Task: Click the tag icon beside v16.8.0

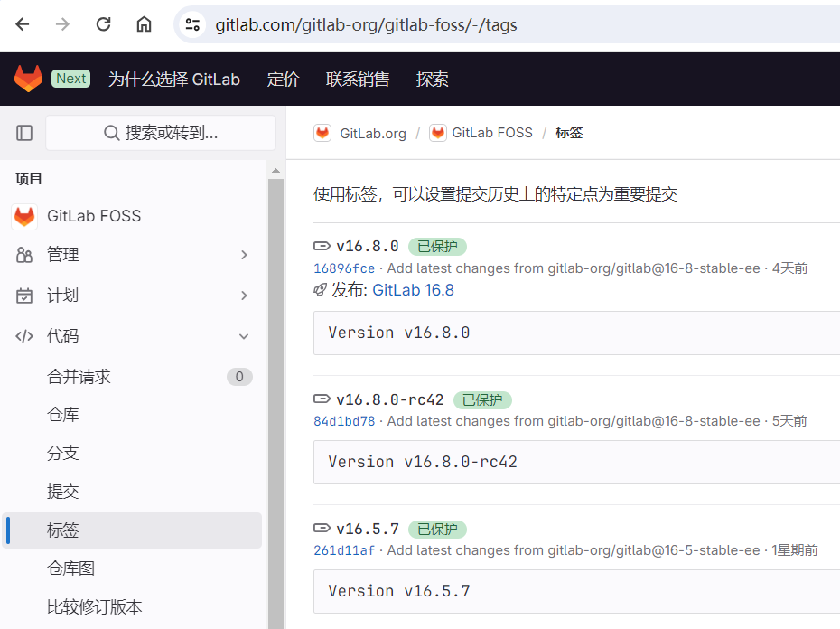Action: coord(322,245)
